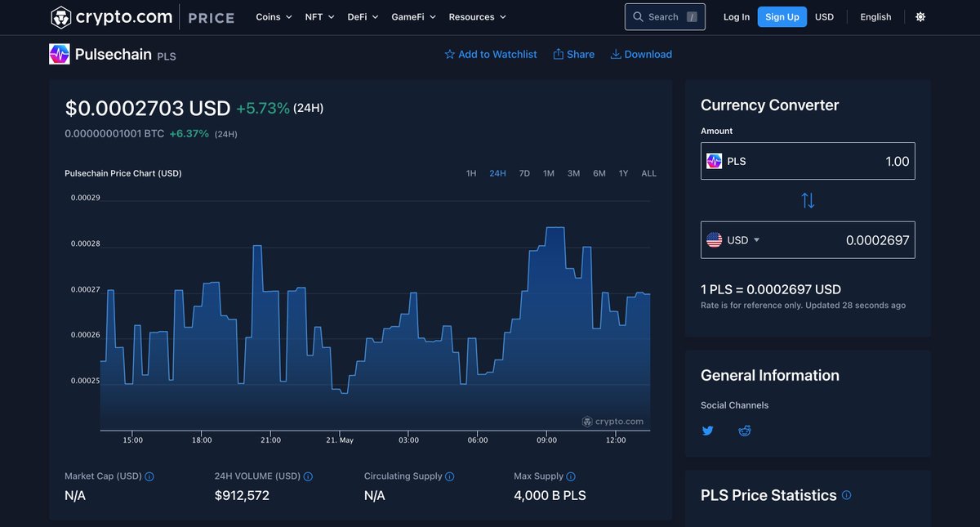This screenshot has height=527, width=980.
Task: Click the Sign Up button
Action: 782,16
